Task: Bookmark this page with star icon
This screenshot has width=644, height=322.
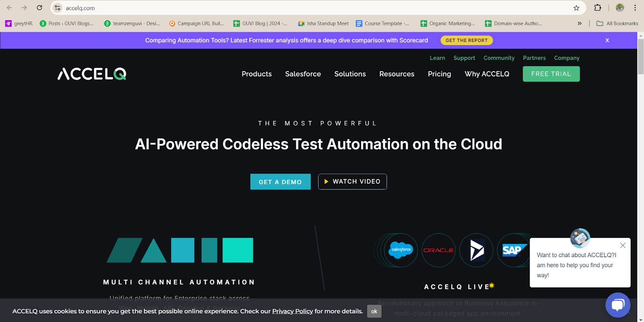Action: 576,8
